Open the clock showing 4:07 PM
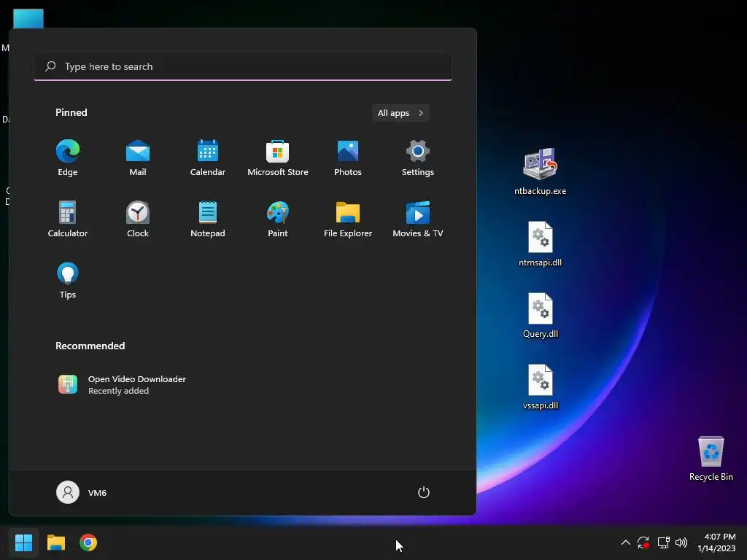Screen dimensions: 747x560 [716, 542]
